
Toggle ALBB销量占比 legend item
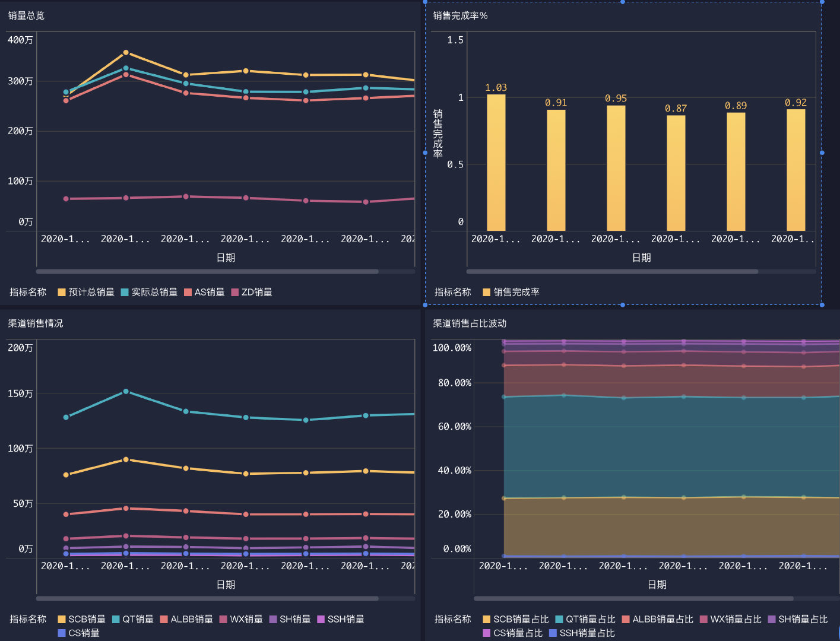click(657, 619)
